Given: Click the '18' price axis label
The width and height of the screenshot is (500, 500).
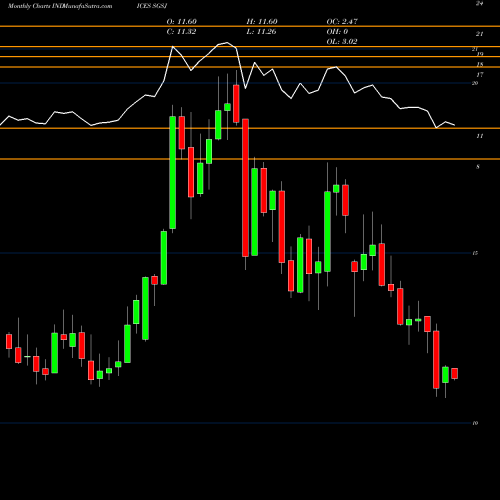Looking at the screenshot, I should [x=480, y=64].
